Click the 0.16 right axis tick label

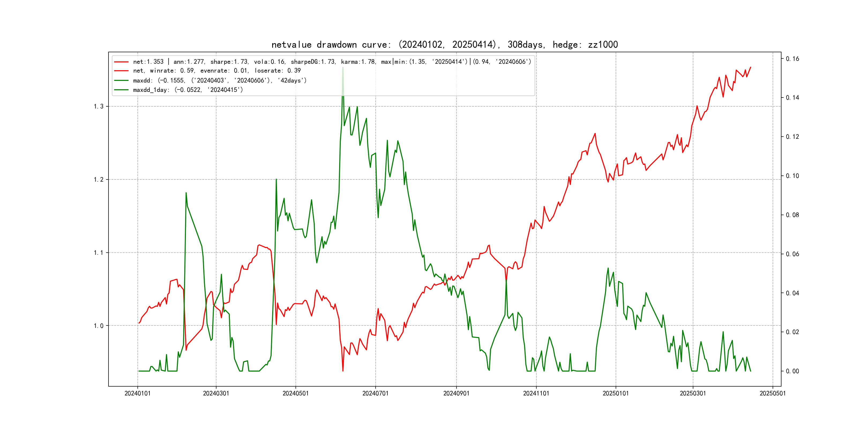(x=792, y=59)
